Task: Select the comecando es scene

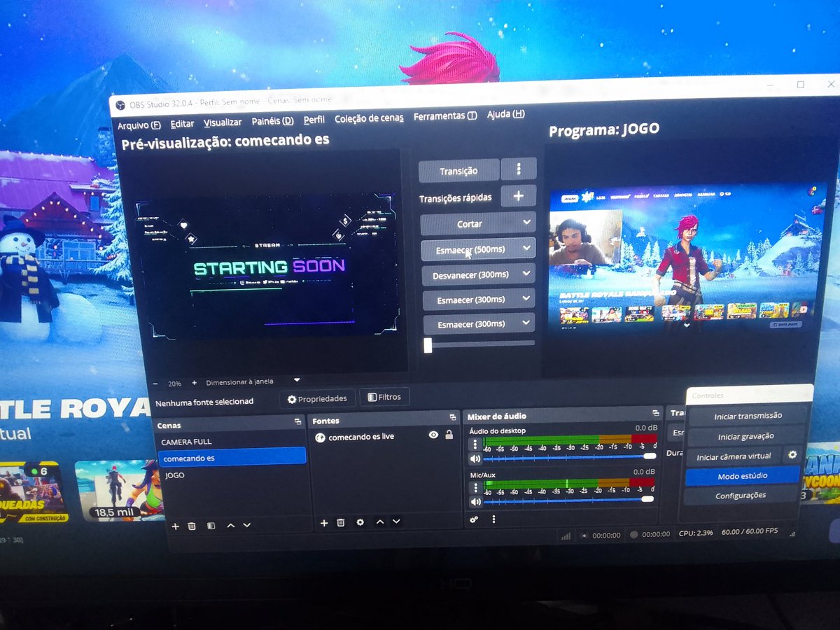Action: tap(232, 458)
